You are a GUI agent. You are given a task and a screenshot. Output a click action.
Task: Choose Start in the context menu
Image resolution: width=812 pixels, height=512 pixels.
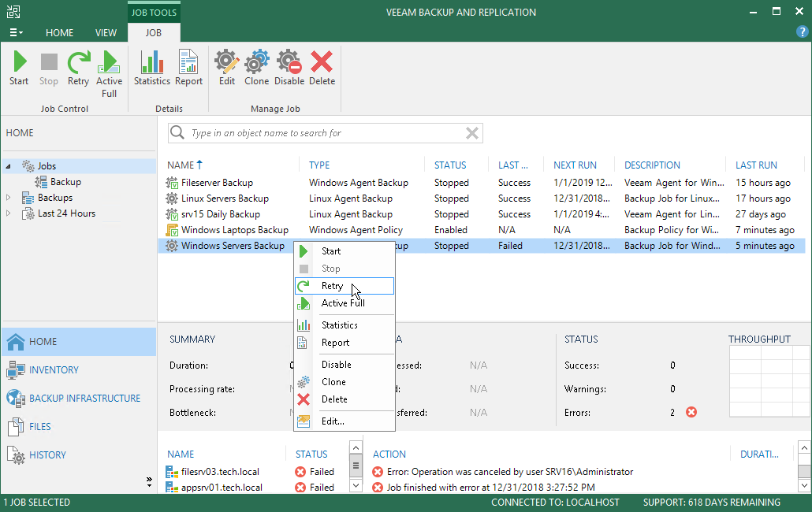(x=345, y=251)
